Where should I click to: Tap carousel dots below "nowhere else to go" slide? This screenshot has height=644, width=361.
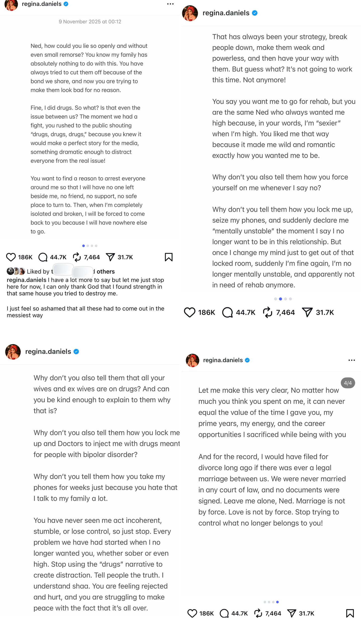tap(90, 246)
